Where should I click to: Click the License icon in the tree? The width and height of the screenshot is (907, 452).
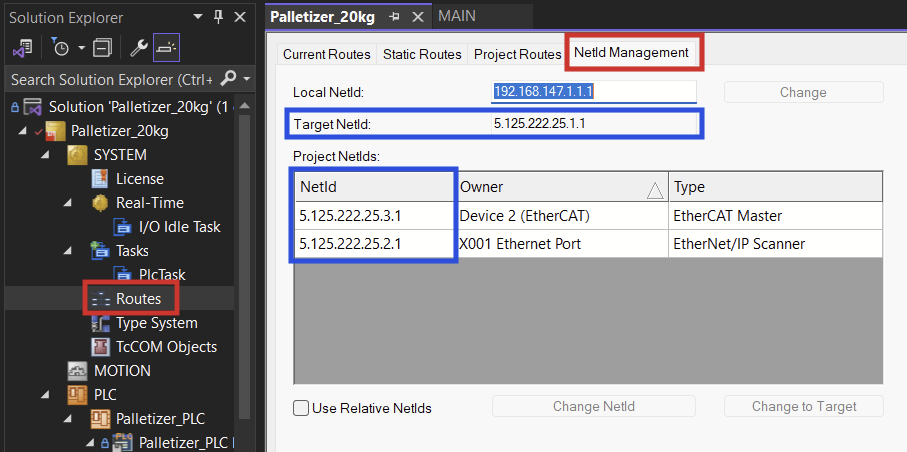(100, 179)
